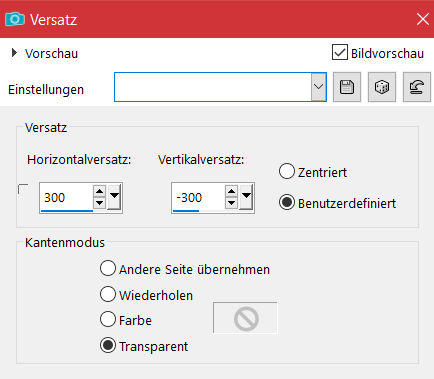
Task: Increase Horizontalversatz with the up arrow
Action: [x=99, y=192]
